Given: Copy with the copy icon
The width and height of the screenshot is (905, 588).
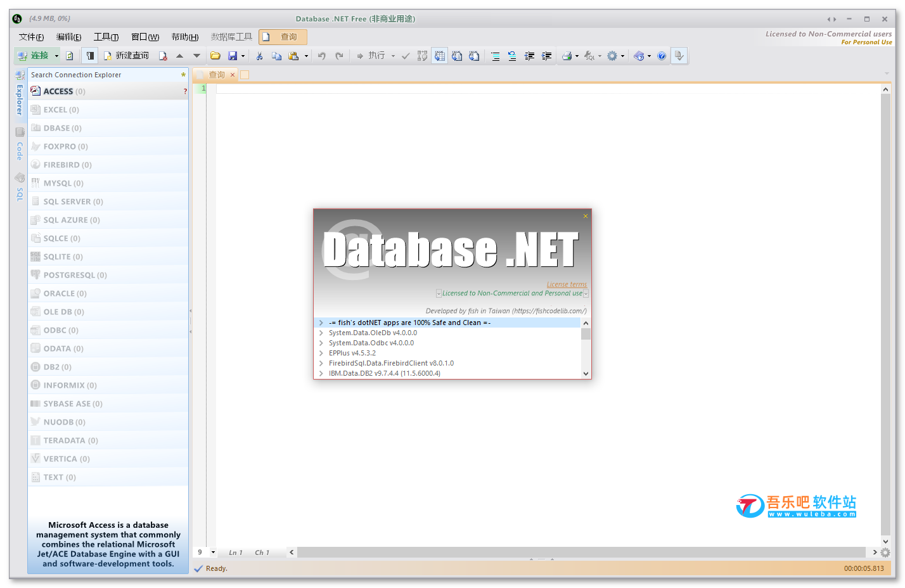Looking at the screenshot, I should (x=276, y=56).
